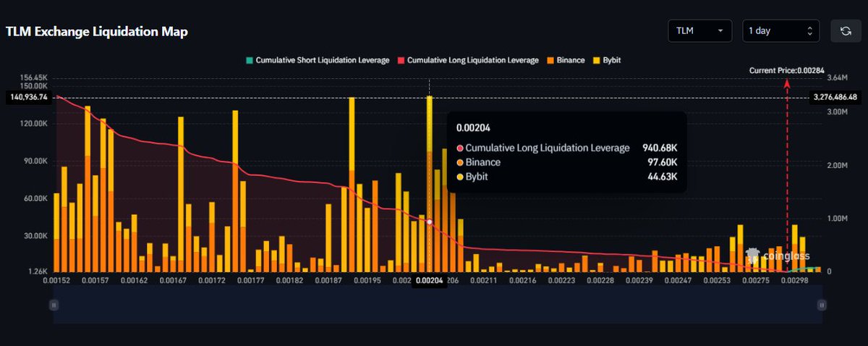
Task: Toggle the Bybit legend series
Action: [x=606, y=60]
